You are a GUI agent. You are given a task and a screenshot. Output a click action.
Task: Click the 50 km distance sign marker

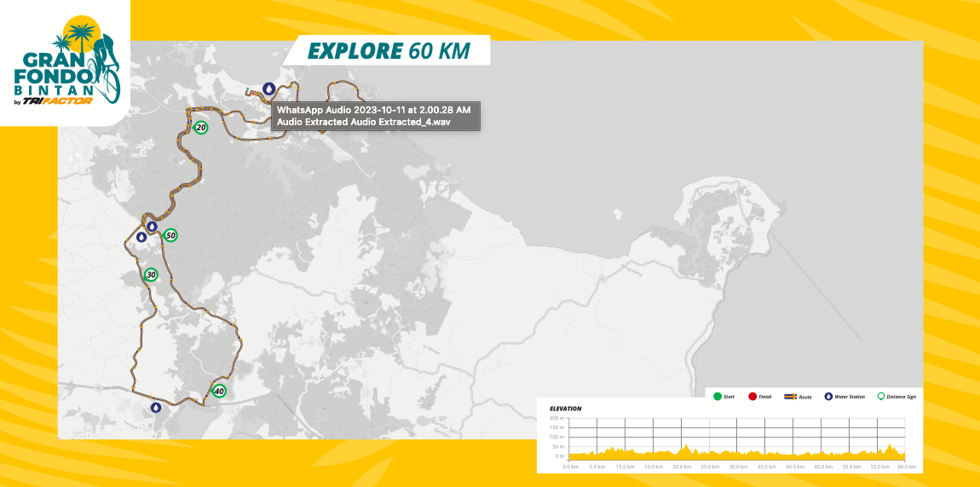[x=170, y=235]
